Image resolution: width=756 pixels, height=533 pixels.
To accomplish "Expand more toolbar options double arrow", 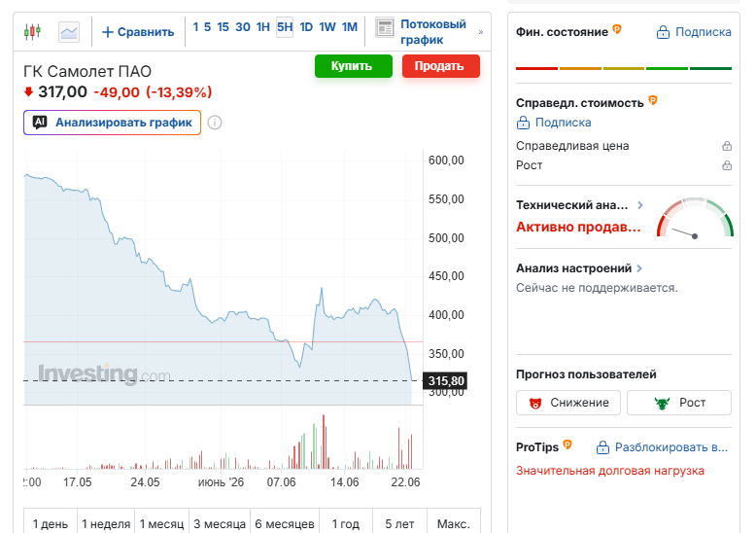I will coord(481,32).
